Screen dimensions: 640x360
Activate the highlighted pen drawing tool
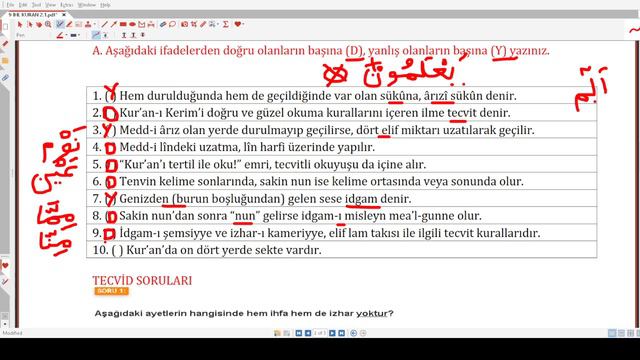click(60, 24)
